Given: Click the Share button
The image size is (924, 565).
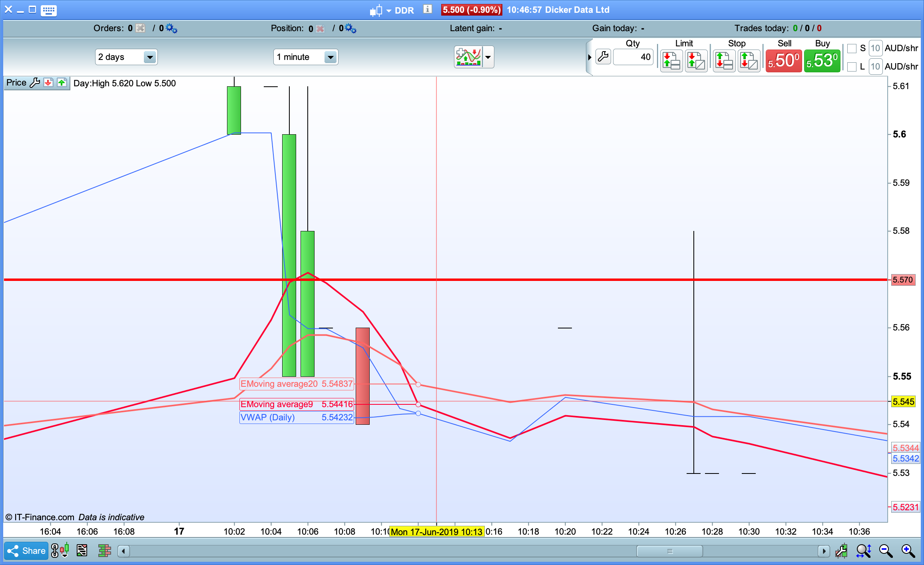Looking at the screenshot, I should pos(26,551).
